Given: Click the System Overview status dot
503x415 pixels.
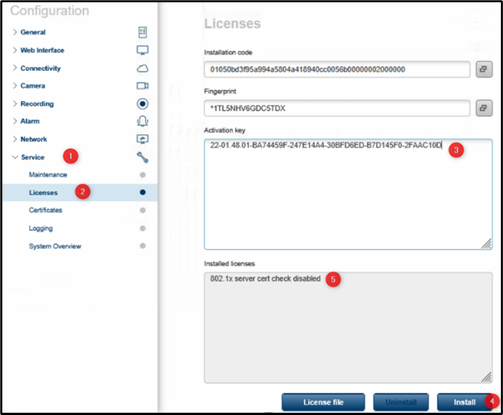Looking at the screenshot, I should (143, 246).
